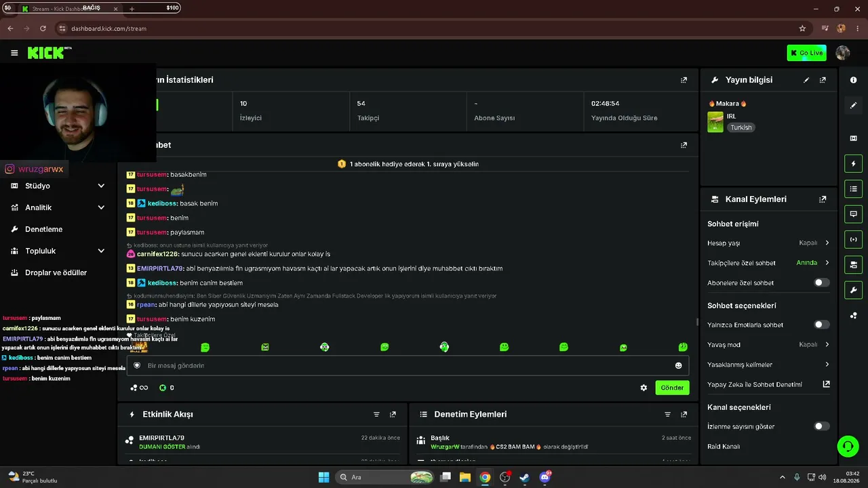This screenshot has width=868, height=488.
Task: Click username kediboss in basak benim message
Action: point(162,203)
